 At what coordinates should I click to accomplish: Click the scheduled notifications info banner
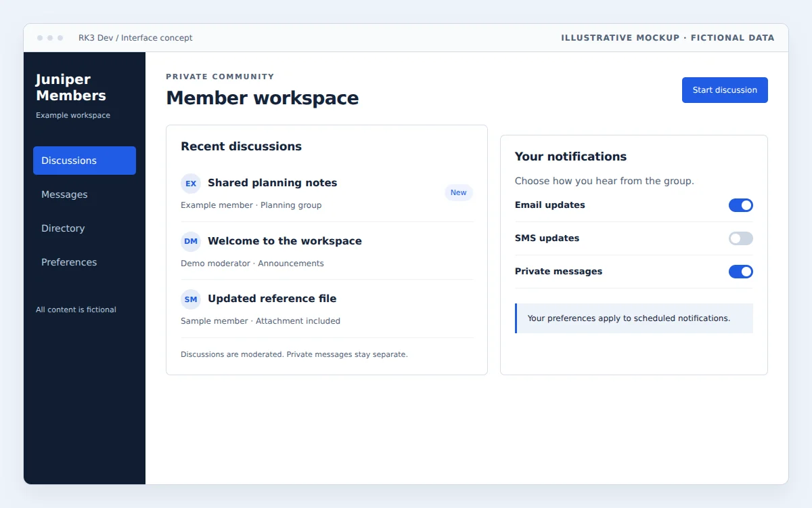634,318
